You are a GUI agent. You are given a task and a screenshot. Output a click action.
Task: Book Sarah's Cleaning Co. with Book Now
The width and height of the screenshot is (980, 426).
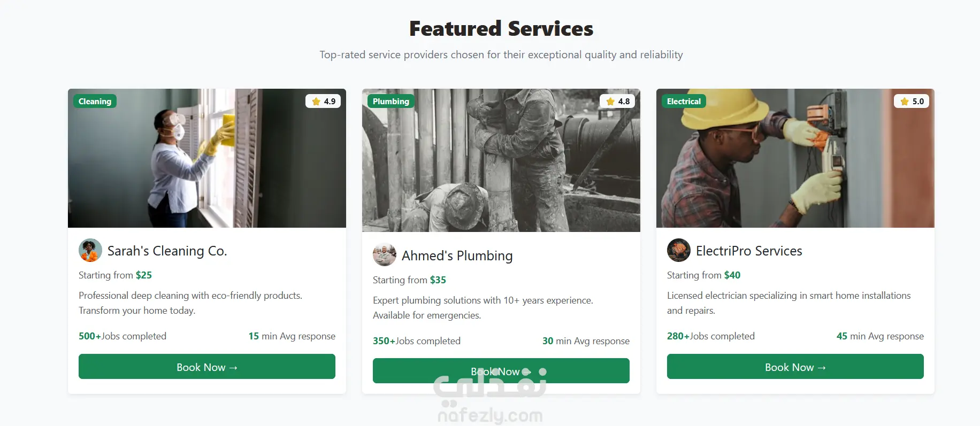click(206, 367)
